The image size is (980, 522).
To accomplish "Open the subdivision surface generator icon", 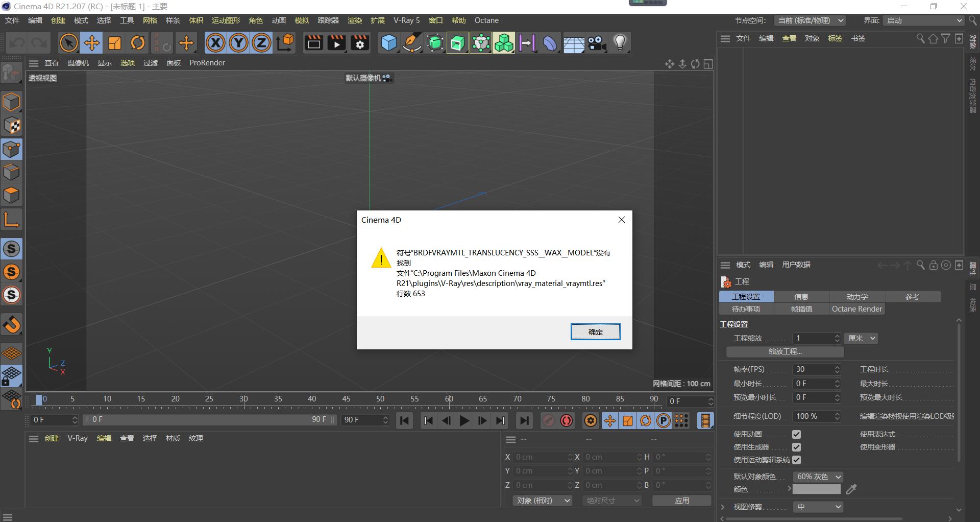I will click(435, 43).
